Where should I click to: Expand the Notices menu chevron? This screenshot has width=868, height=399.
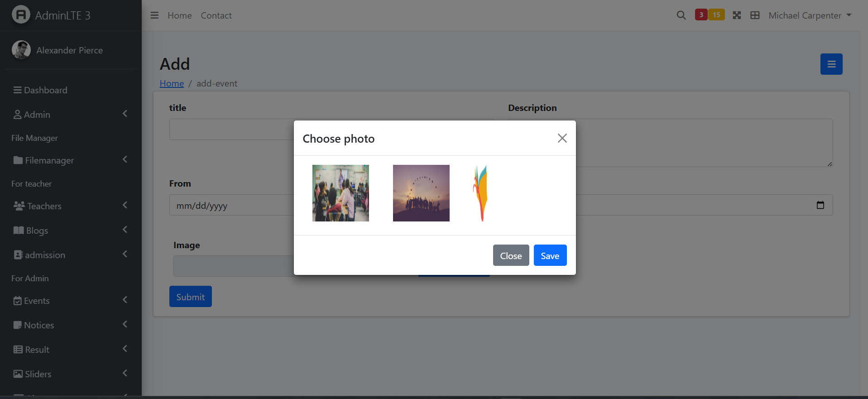tap(125, 324)
